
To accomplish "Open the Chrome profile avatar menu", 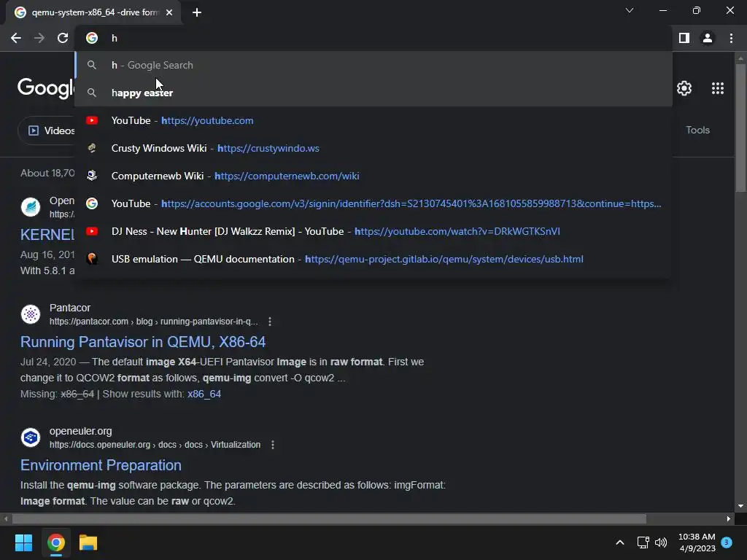I will click(708, 38).
